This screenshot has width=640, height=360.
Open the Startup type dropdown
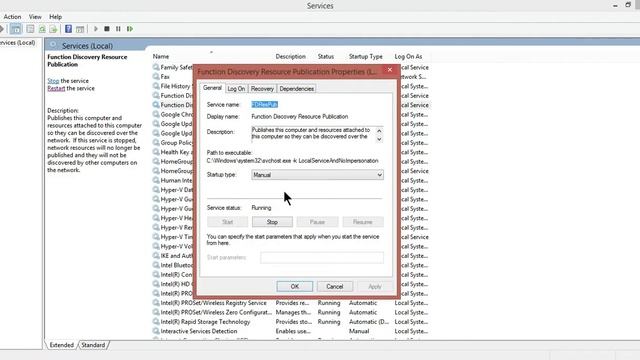[x=317, y=175]
